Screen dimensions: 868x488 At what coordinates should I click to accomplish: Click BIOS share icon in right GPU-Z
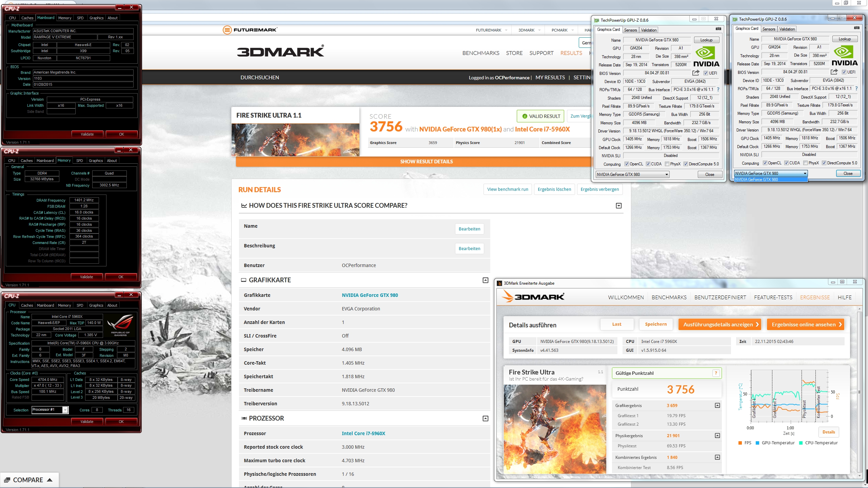coord(834,72)
